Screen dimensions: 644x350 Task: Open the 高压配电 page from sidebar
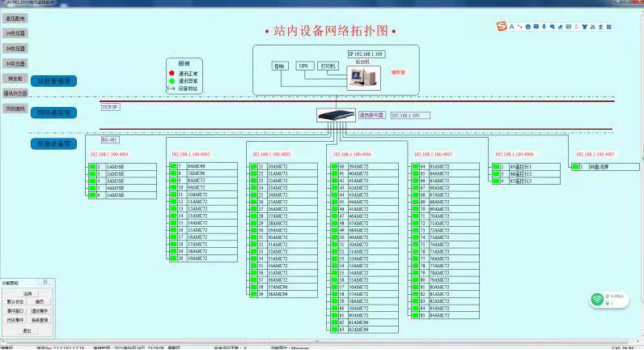pyautogui.click(x=15, y=19)
